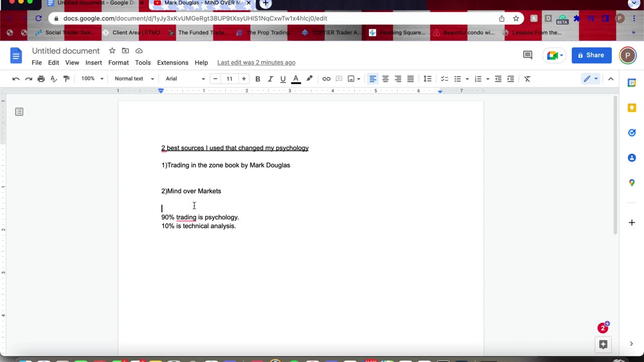The height and width of the screenshot is (362, 644).
Task: Click the font size 11 field
Action: [229, 79]
